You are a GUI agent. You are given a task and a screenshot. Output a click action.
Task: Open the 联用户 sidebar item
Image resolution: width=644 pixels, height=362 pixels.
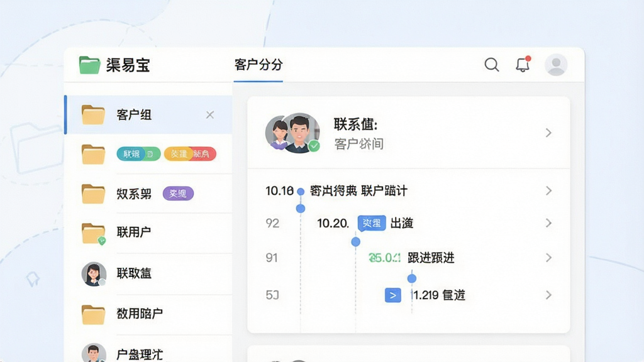(148, 233)
